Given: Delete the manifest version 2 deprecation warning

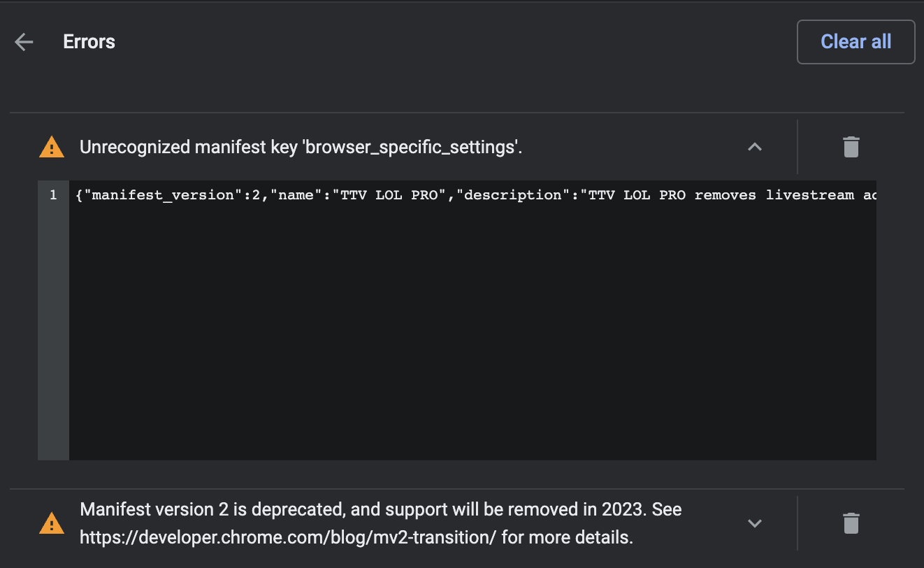Looking at the screenshot, I should click(851, 523).
